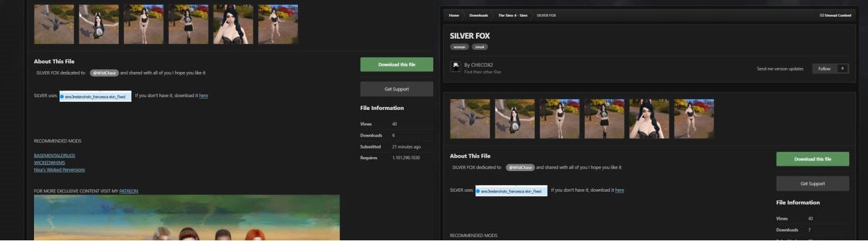The width and height of the screenshot is (868, 241).
Task: Click Download this file on the right page
Action: pyautogui.click(x=813, y=159)
